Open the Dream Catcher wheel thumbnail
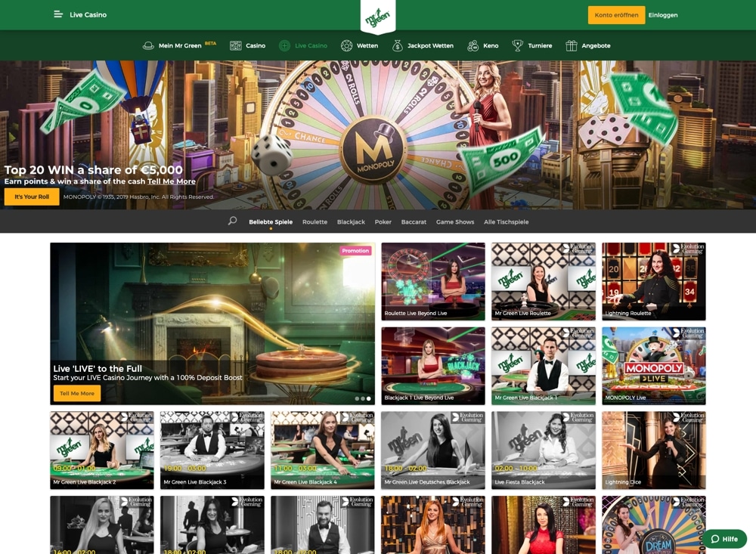The width and height of the screenshot is (756, 554). 654,525
